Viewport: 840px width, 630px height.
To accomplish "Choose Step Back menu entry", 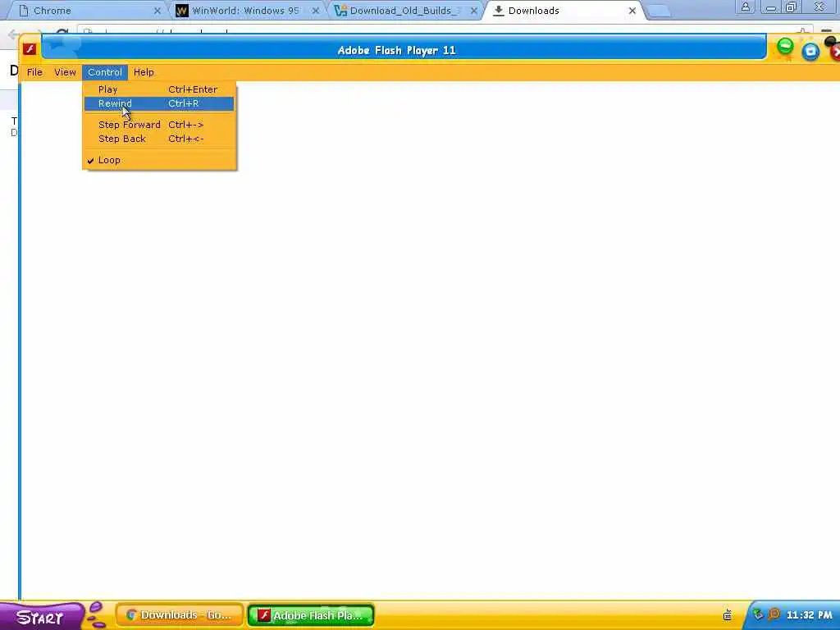I will (159, 139).
